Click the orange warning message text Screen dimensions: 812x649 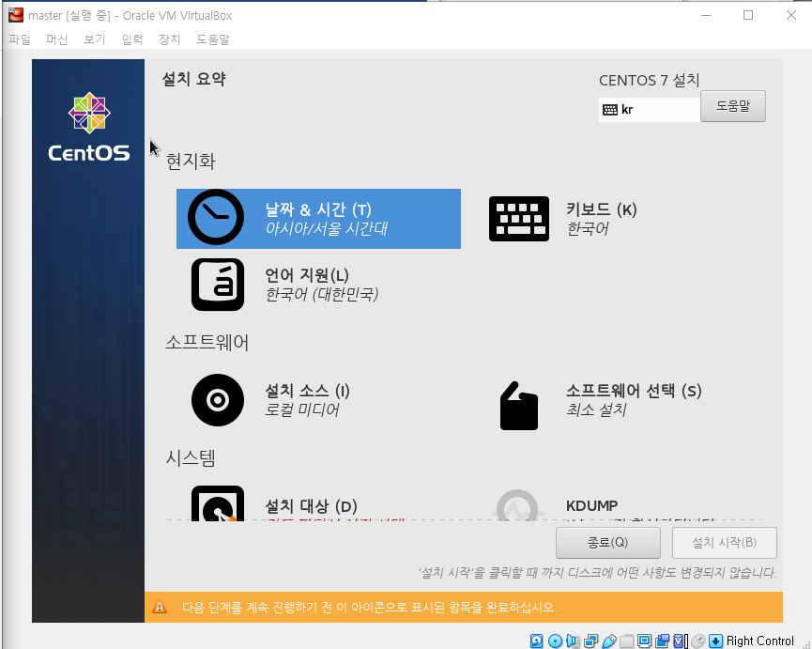point(369,607)
